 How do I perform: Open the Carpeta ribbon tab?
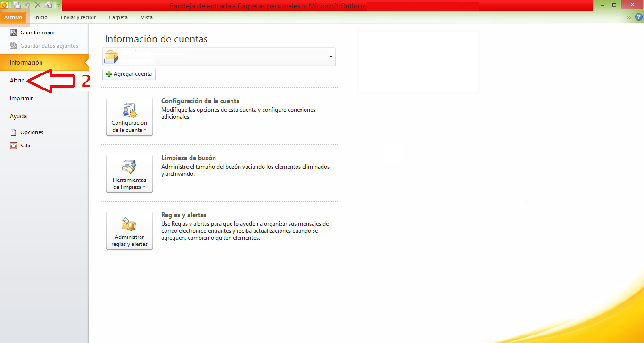click(x=118, y=17)
